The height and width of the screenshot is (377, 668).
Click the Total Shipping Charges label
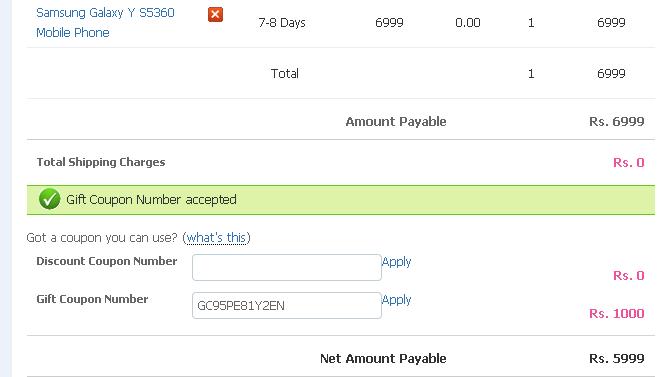pos(101,162)
